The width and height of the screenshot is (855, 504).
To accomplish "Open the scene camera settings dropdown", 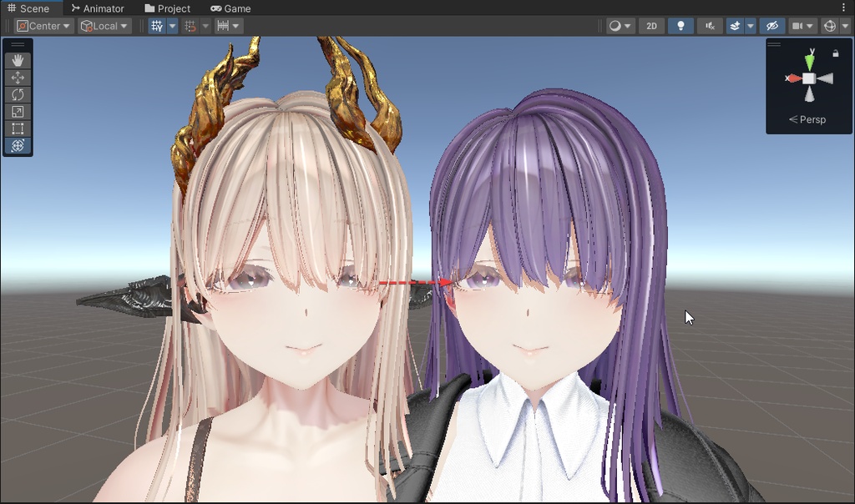I will tap(802, 26).
